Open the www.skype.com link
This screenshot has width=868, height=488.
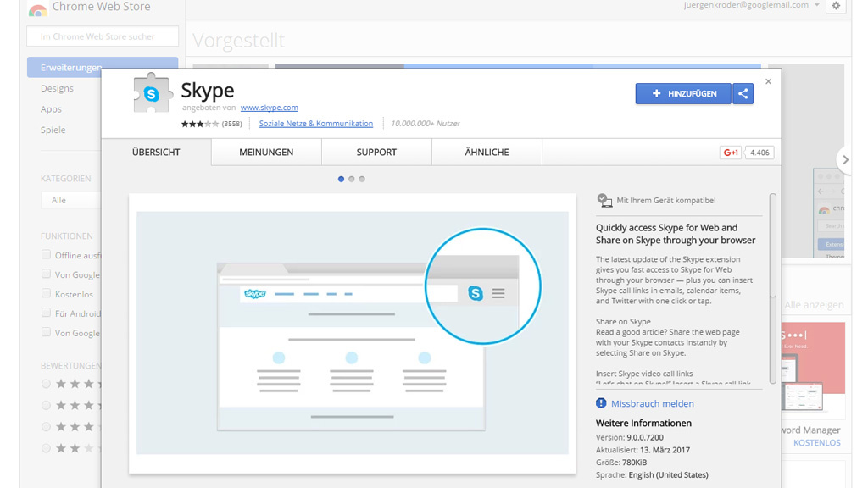pos(270,108)
